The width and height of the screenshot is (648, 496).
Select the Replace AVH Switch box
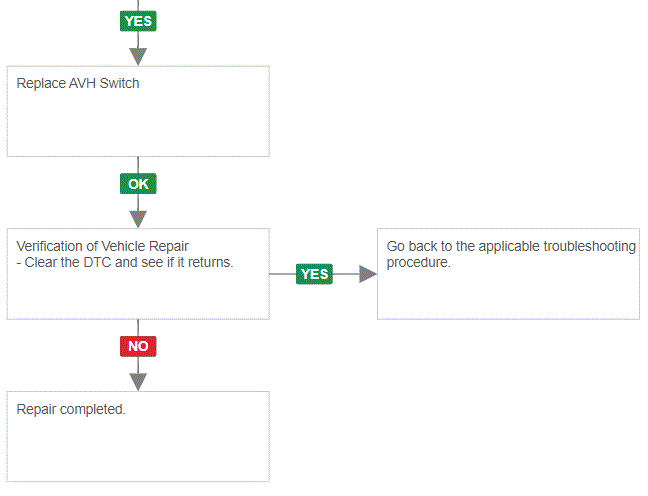[x=138, y=111]
